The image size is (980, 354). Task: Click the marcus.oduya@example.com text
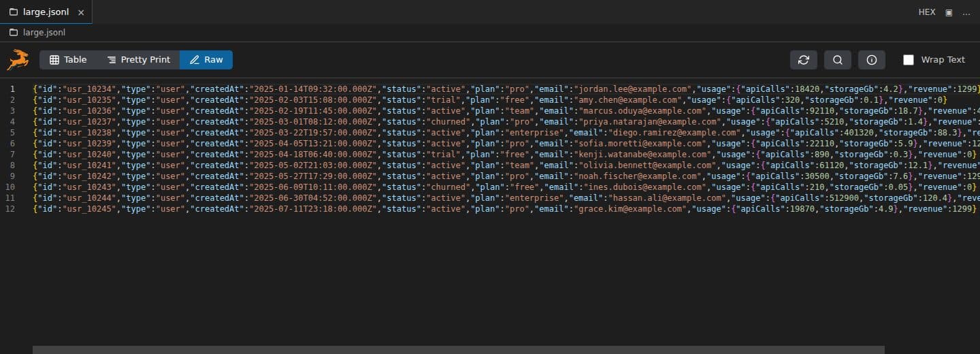(x=642, y=111)
